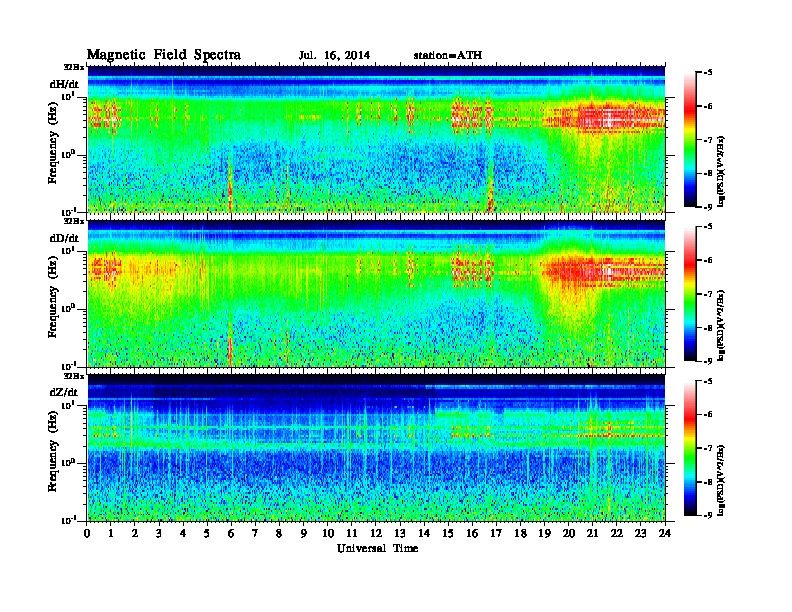Screen dimensions: 792x612
Task: Click hour 12 on the Universal Time axis
Action: (376, 534)
